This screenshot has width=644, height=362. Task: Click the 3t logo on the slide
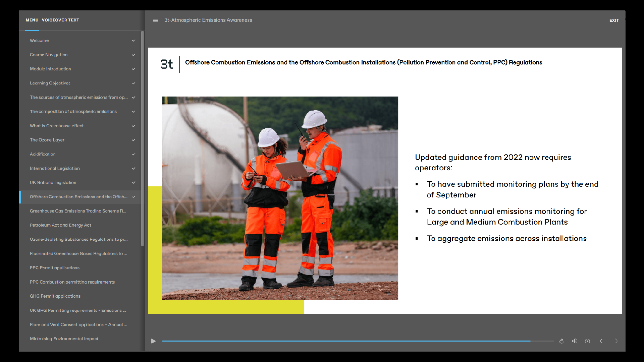(x=167, y=64)
